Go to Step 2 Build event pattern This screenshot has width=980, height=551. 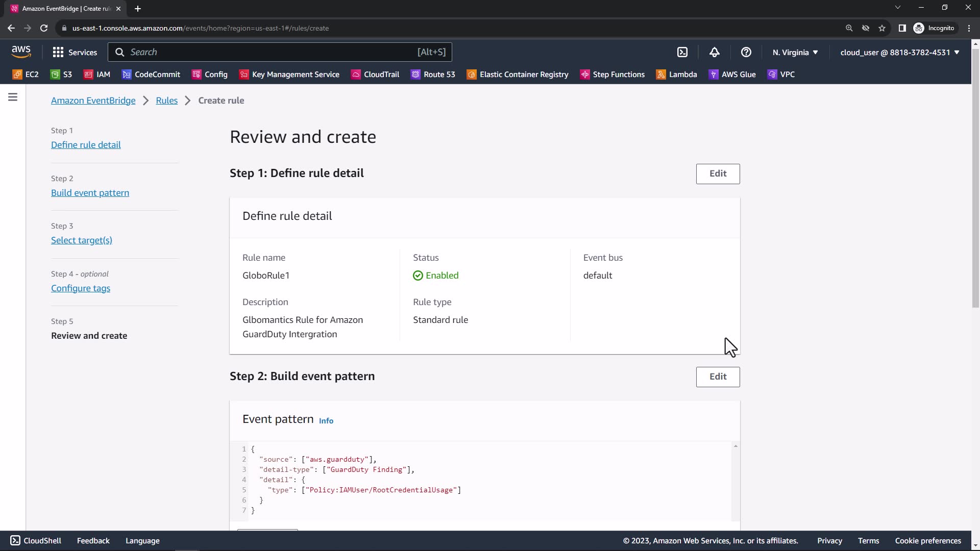point(90,193)
